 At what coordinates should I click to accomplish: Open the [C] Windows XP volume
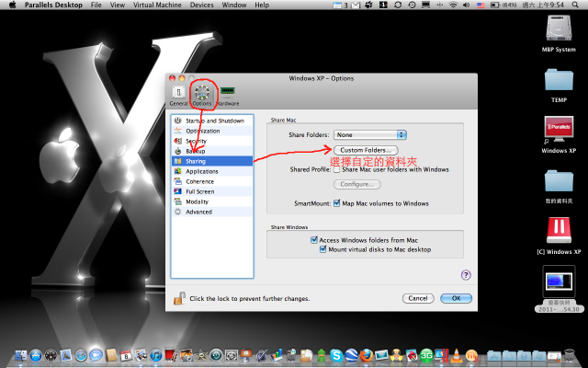[x=559, y=236]
